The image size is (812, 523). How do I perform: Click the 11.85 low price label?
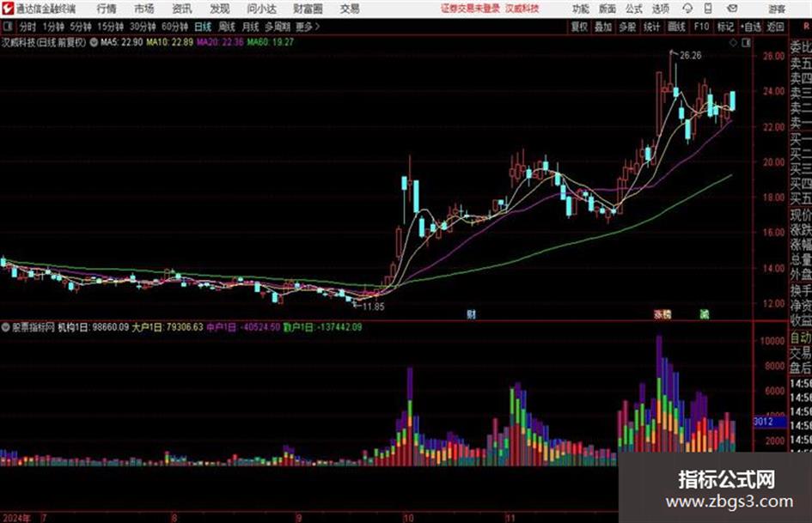374,307
